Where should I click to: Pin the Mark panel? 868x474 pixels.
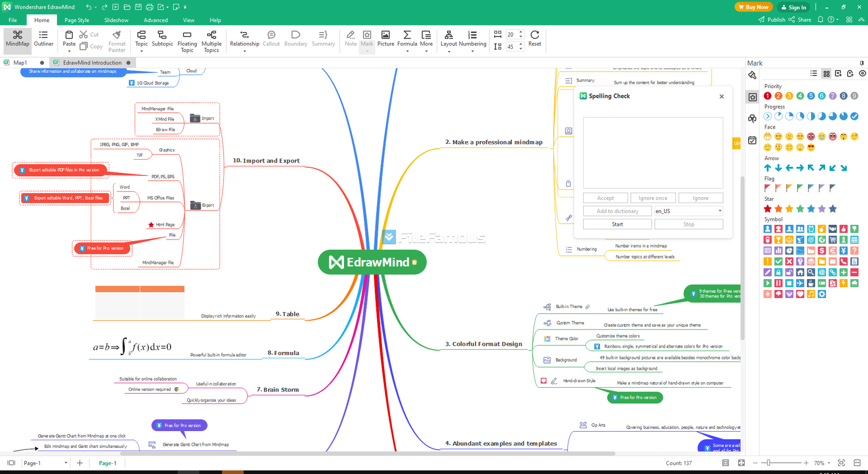tap(861, 63)
